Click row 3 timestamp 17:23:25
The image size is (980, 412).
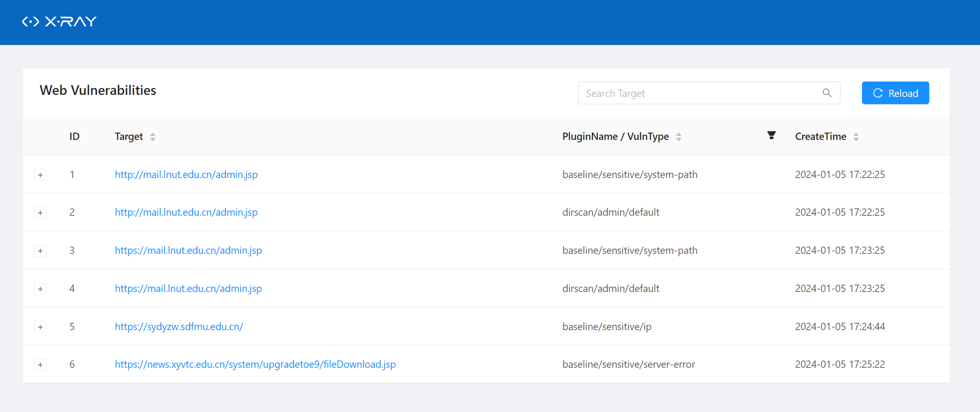[840, 251]
